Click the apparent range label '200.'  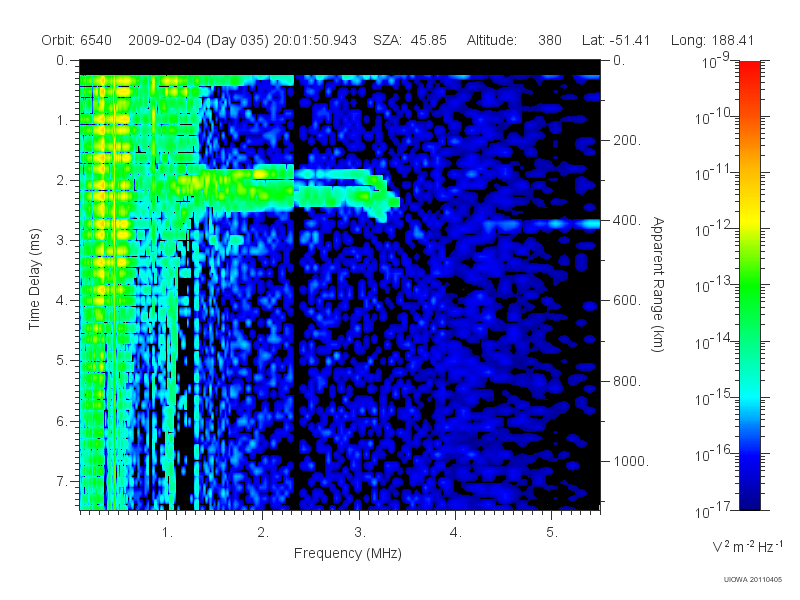627,140
